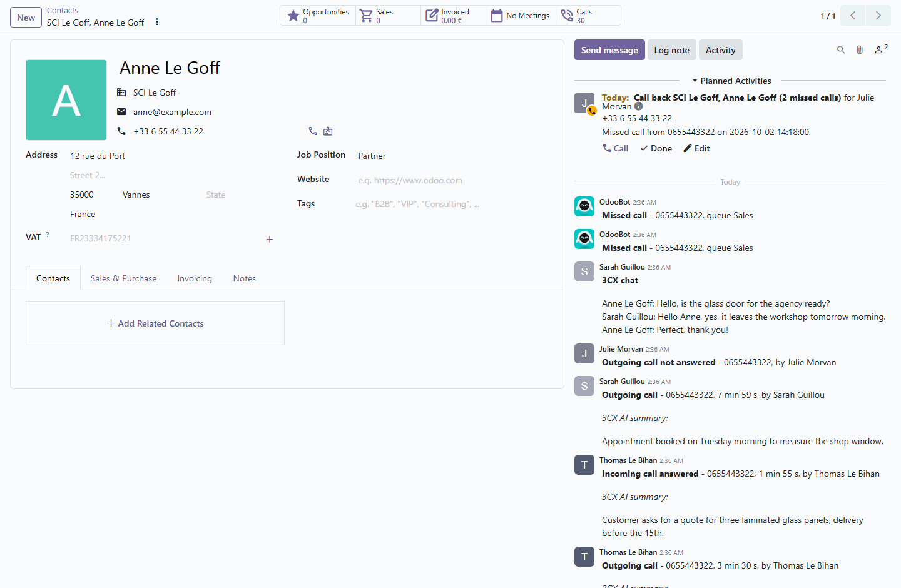Open the Sales cart stat button

(388, 16)
